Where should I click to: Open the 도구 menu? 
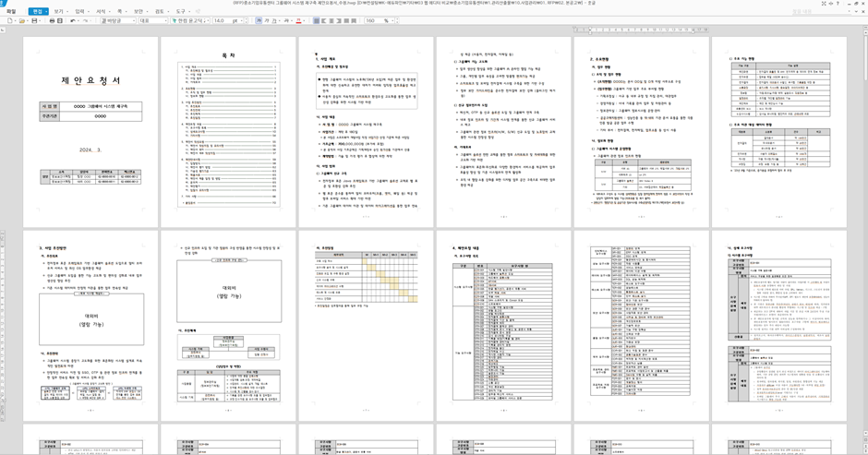click(x=182, y=11)
